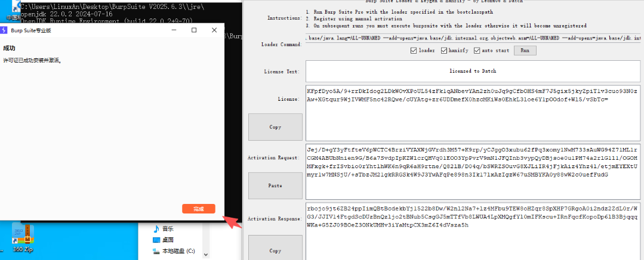
Task: Maximize the Burp Suite专业版 dialog
Action: click(x=194, y=30)
